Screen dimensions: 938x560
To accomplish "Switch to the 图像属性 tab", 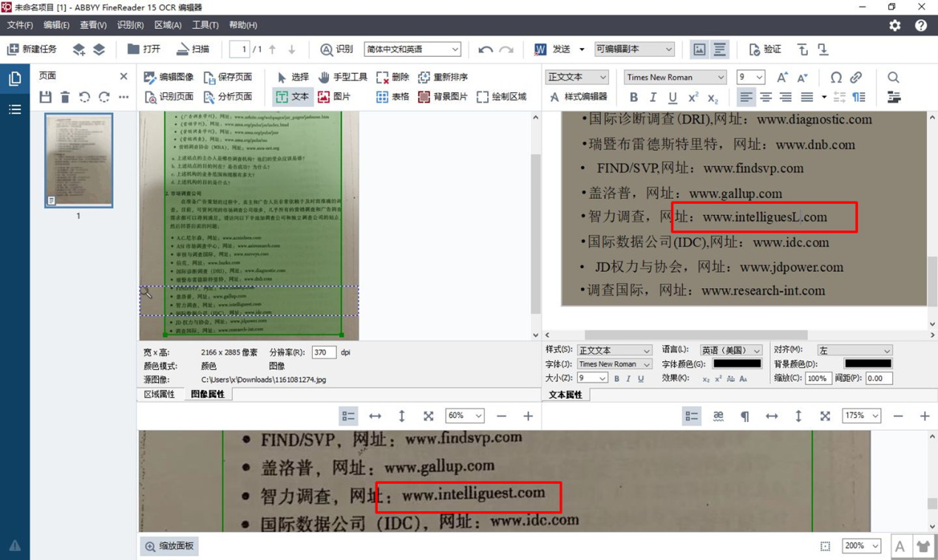I will coord(208,395).
